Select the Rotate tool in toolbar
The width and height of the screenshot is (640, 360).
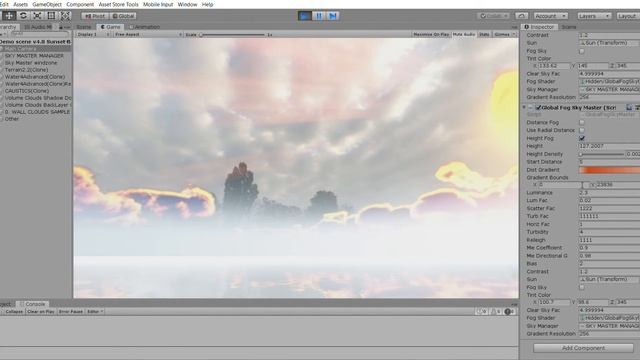tap(23, 16)
